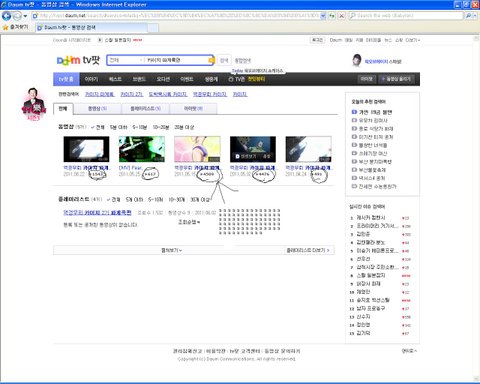480x384 pixels.
Task: Click the Daum tv팟 logo
Action: pos(78,60)
